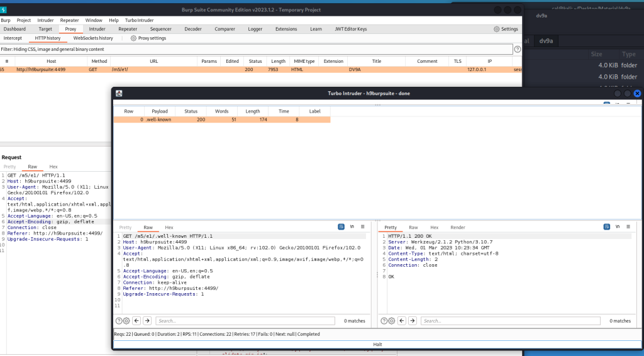Click help icon beside request search bar
Viewport: 644px width, 356px height.
(119, 321)
